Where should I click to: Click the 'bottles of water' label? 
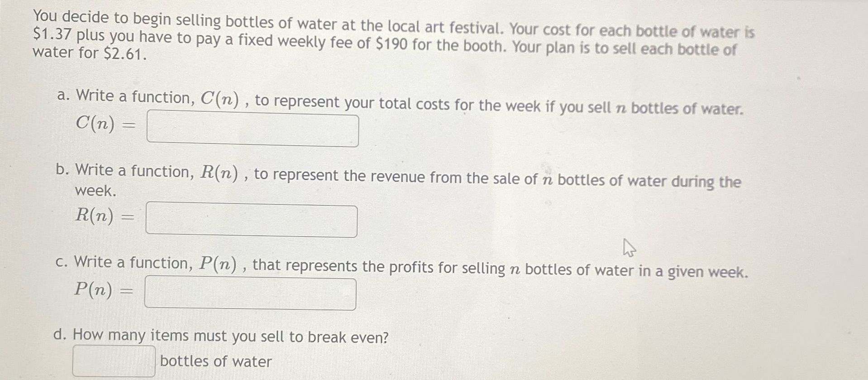(x=216, y=361)
